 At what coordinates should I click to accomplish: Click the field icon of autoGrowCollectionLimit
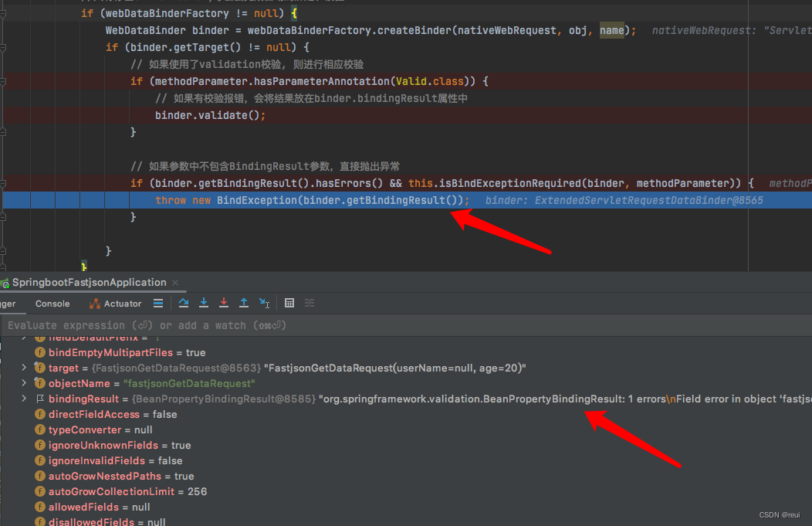[x=40, y=491]
